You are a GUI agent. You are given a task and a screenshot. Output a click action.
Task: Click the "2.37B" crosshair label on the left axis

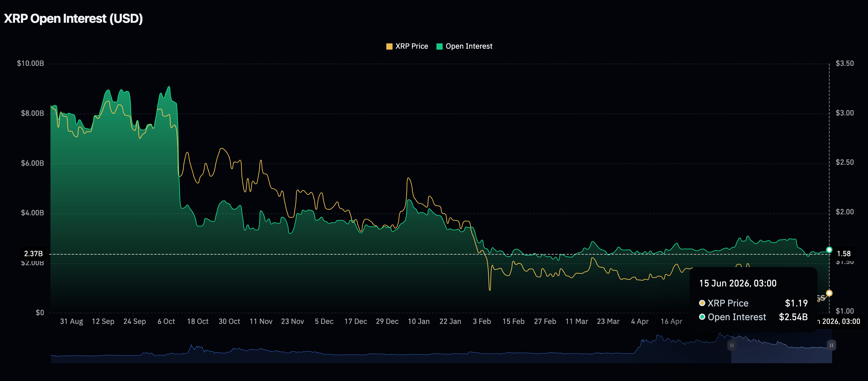click(x=33, y=254)
